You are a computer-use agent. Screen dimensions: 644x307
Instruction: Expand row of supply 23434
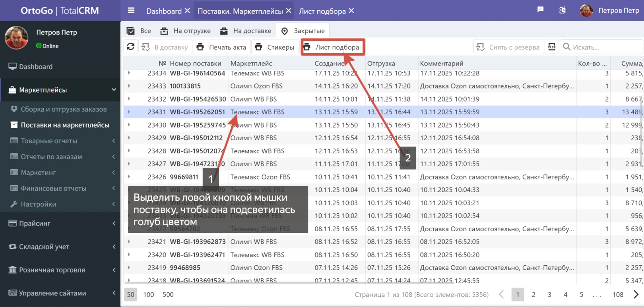point(129,73)
